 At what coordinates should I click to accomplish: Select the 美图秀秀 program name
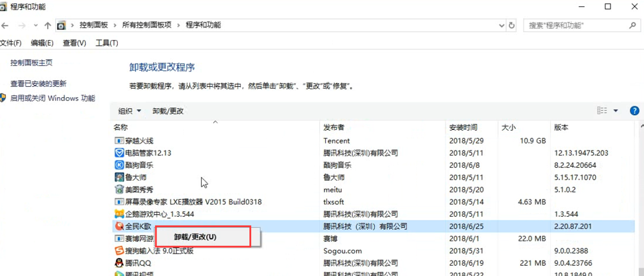tap(139, 189)
